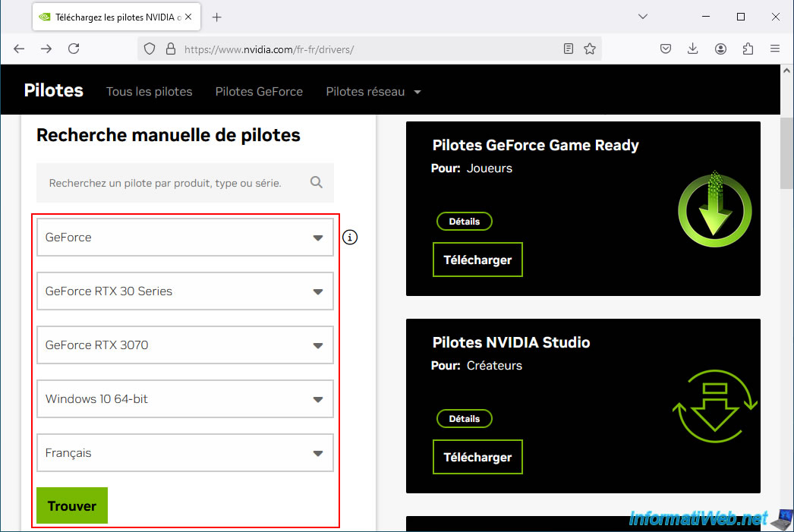This screenshot has height=532, width=794.
Task: Click Télécharger for NVIDIA Studio drivers
Action: click(x=477, y=457)
